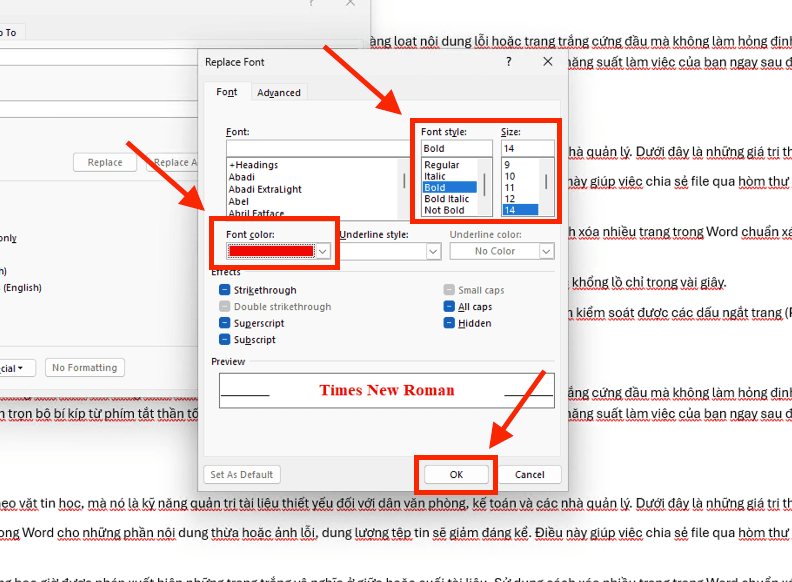Choose Bold Italic font style
Screen dimensions: 792x582
[x=447, y=199]
